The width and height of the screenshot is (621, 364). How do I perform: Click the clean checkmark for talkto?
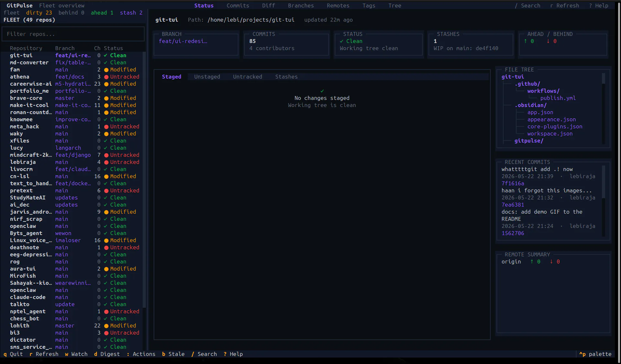(x=105, y=304)
